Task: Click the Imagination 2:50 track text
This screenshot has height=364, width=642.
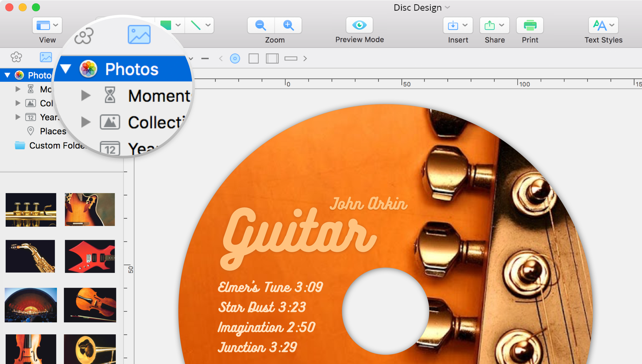Action: [x=267, y=327]
